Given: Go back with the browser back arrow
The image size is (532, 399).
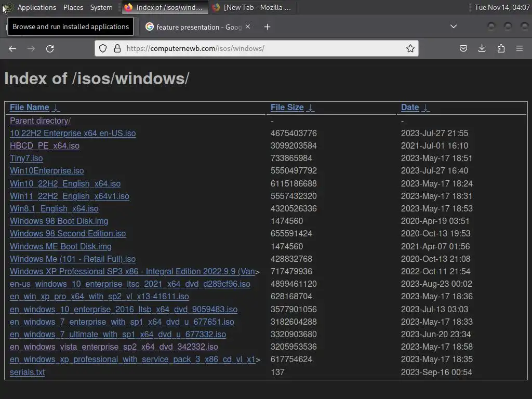Looking at the screenshot, I should [x=12, y=48].
